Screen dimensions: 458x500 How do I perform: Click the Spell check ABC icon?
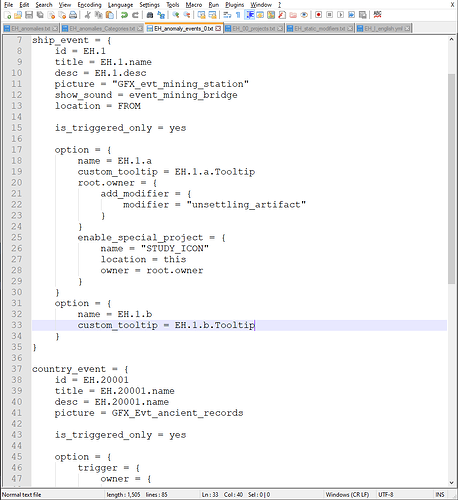click(377, 15)
